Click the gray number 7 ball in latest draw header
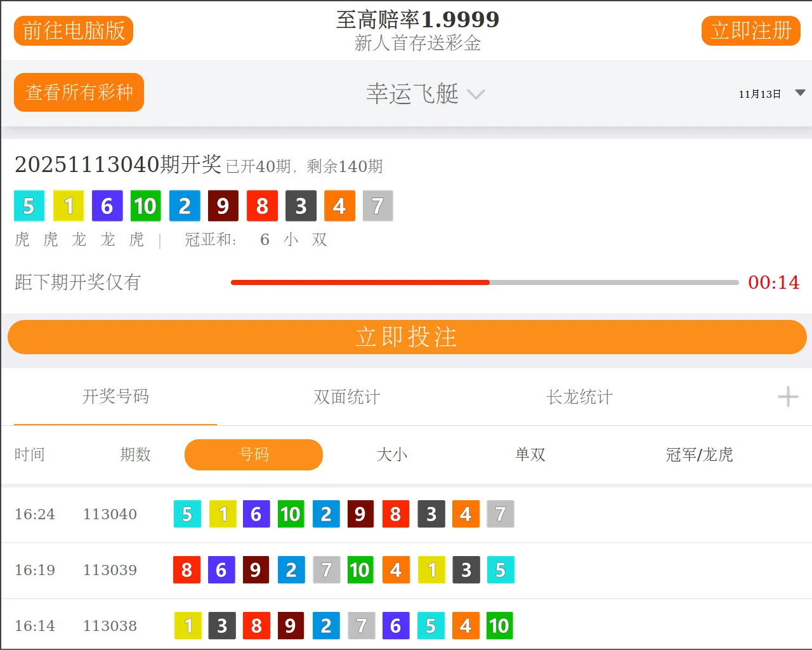The height and width of the screenshot is (650, 812). pos(377,206)
